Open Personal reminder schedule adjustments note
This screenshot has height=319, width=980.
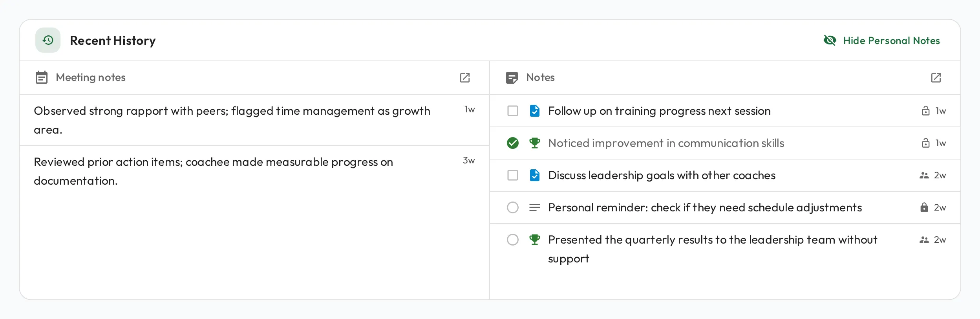(725, 207)
